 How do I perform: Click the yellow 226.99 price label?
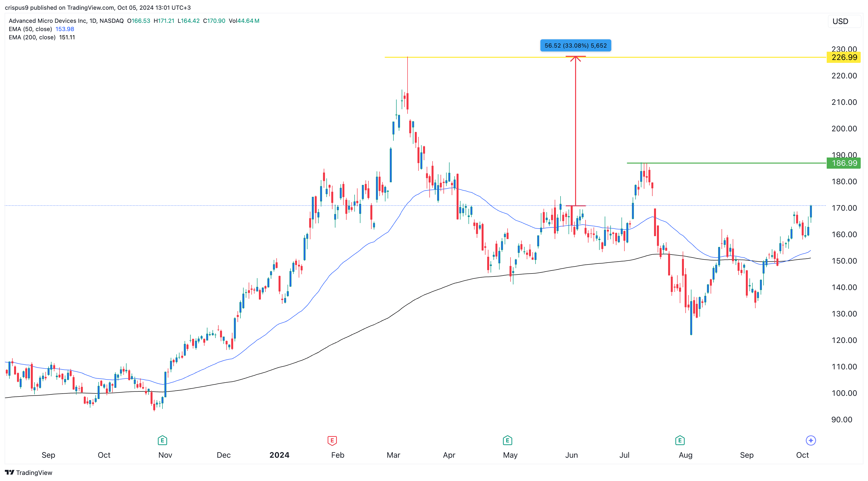844,57
